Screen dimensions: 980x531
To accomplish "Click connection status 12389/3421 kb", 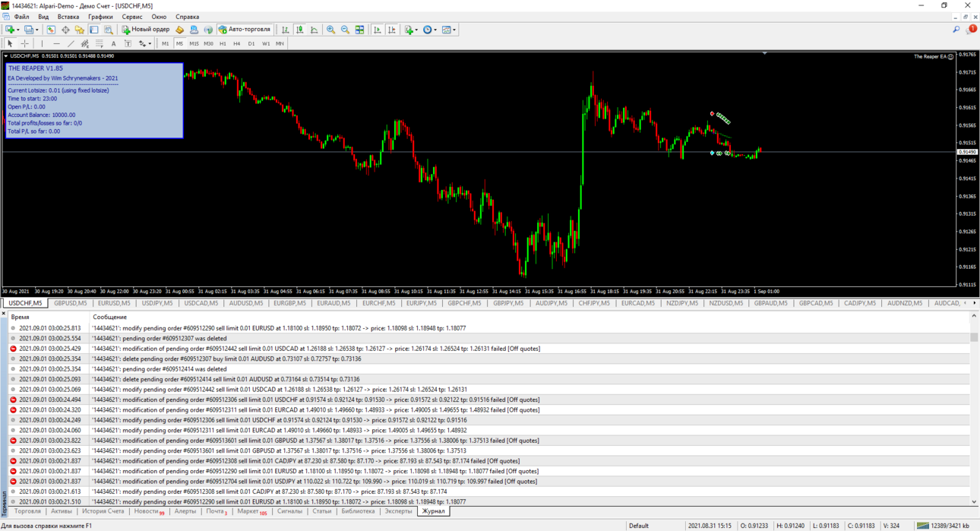I will point(944,526).
